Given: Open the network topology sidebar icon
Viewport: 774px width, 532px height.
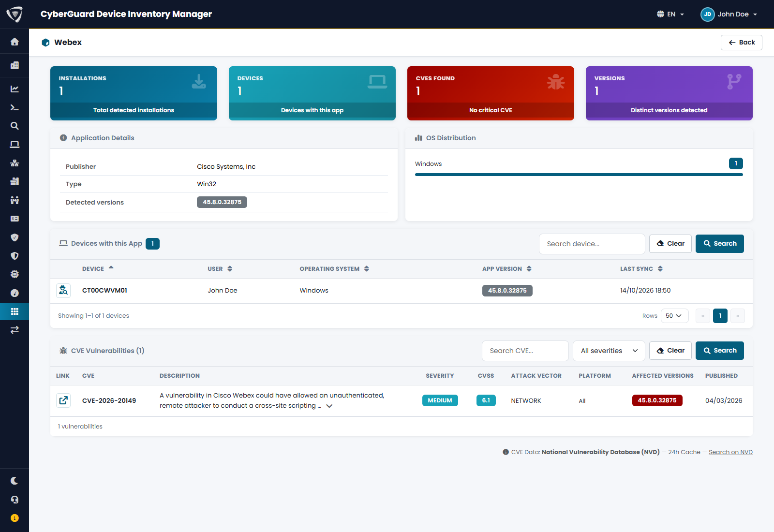Looking at the screenshot, I should tap(15, 163).
